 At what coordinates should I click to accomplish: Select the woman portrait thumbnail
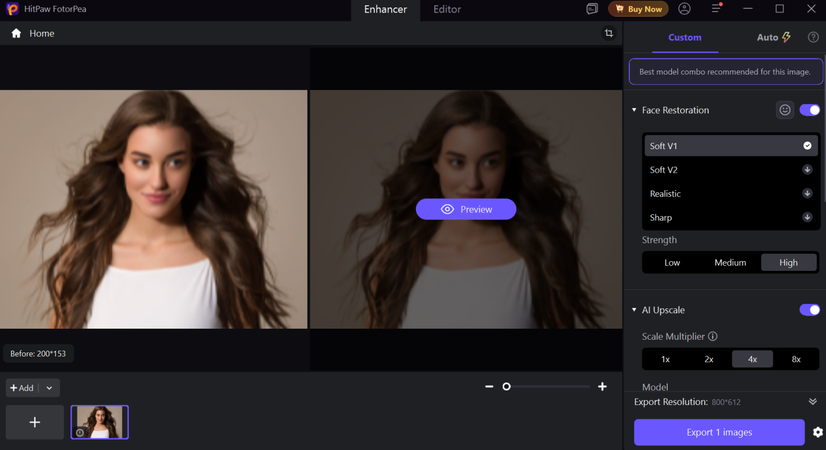100,422
